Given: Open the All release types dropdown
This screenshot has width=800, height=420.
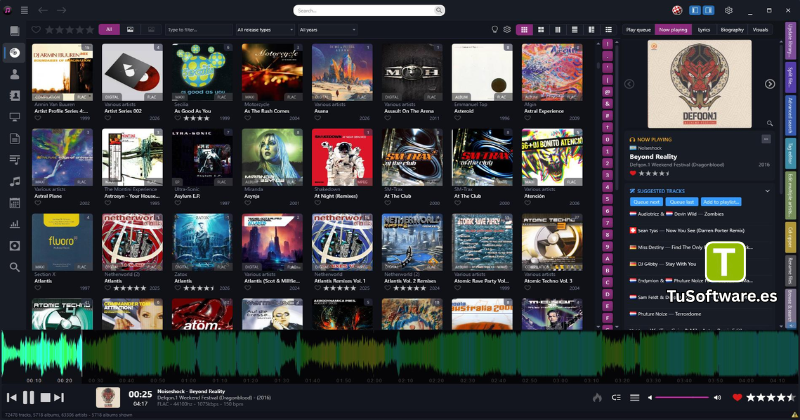Looking at the screenshot, I should (265, 30).
